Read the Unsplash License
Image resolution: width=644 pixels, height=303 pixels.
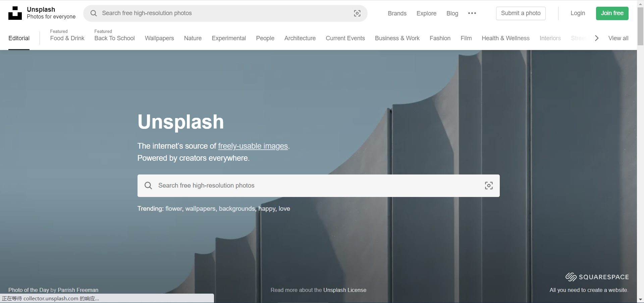click(x=345, y=290)
